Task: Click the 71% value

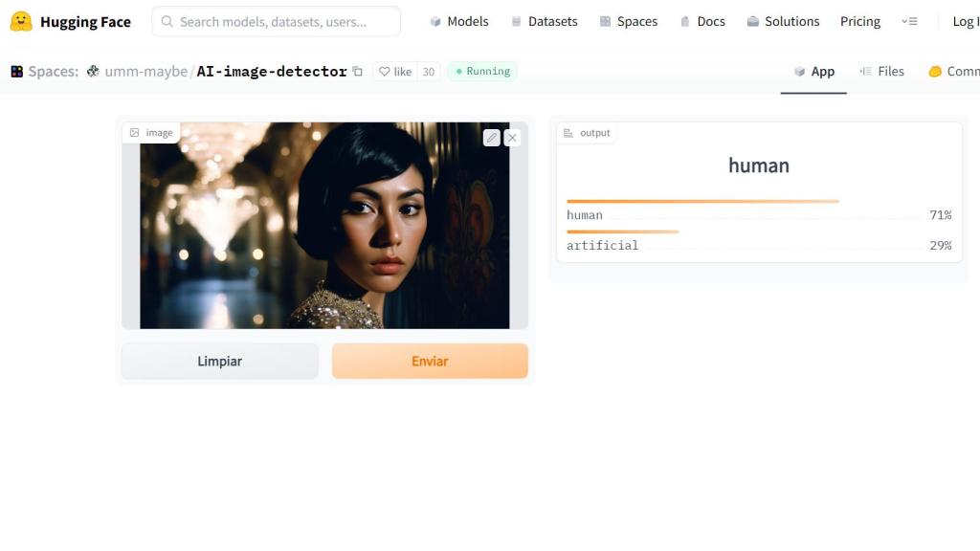Action: click(x=941, y=215)
